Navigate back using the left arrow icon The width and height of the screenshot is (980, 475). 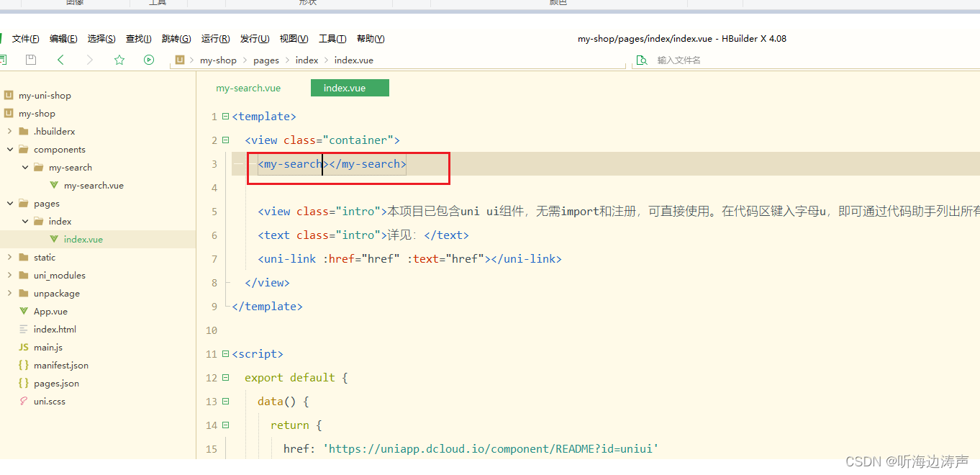(60, 60)
